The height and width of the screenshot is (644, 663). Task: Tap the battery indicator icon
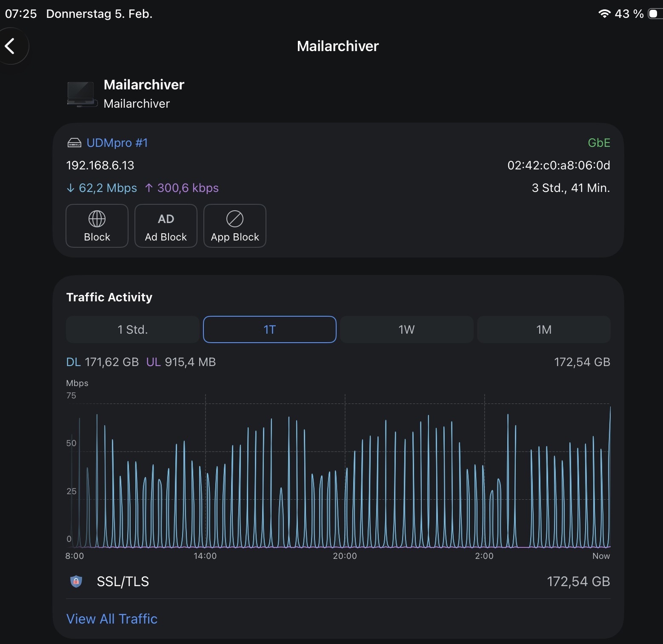point(654,14)
